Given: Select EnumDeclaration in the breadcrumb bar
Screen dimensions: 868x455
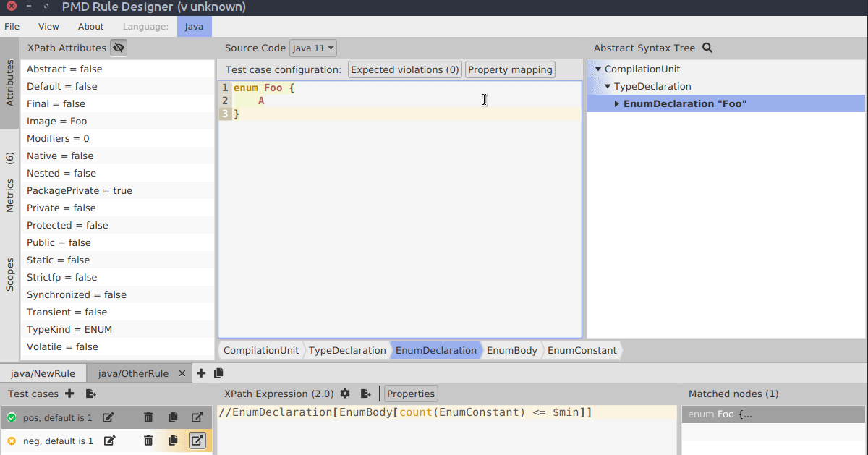Looking at the screenshot, I should pos(436,351).
